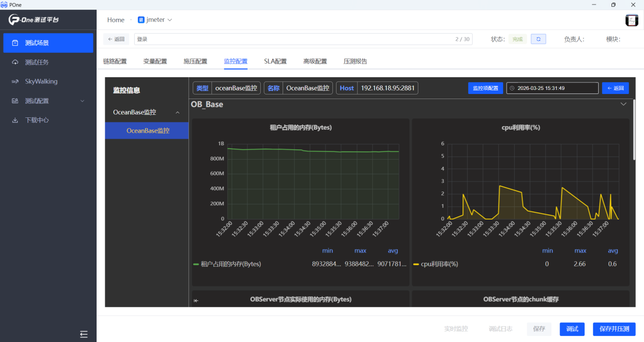Click the 保存并压测 button
This screenshot has width=644, height=342.
click(614, 329)
